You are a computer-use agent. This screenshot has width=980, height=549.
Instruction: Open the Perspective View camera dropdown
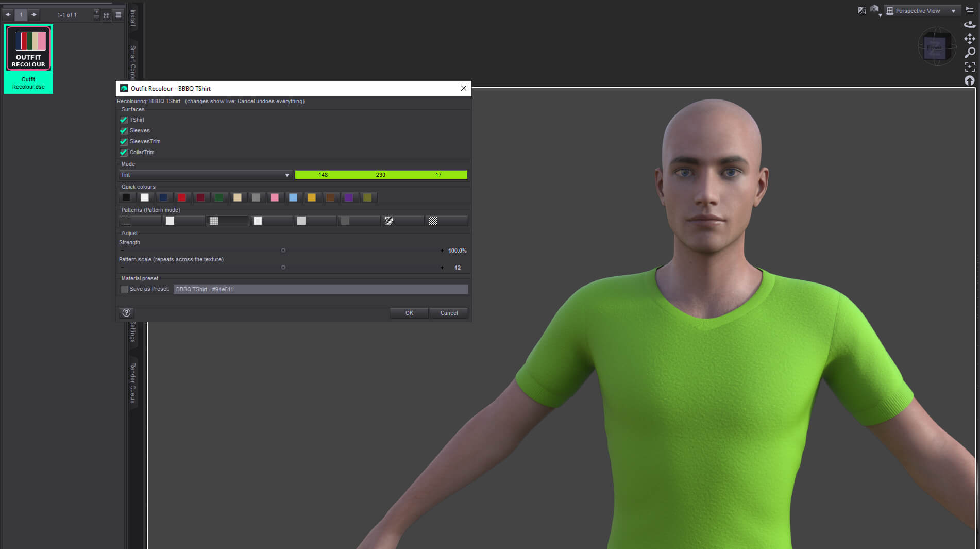coord(922,11)
